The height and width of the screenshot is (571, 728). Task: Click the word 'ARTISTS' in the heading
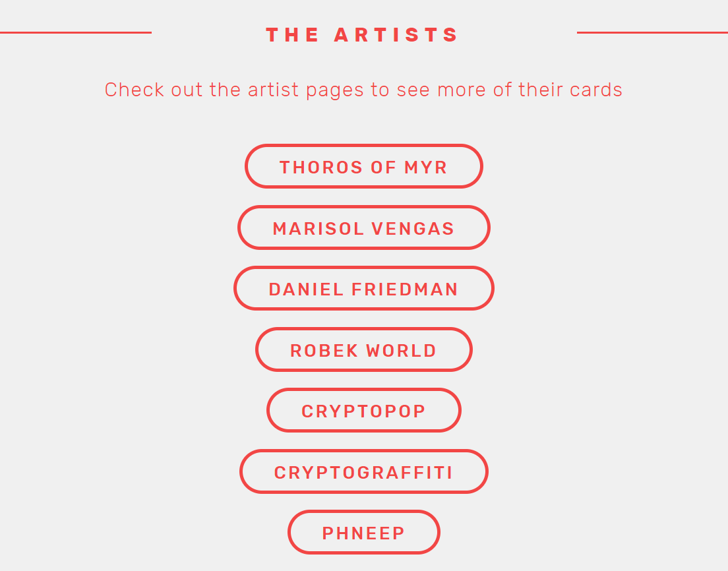tap(396, 35)
